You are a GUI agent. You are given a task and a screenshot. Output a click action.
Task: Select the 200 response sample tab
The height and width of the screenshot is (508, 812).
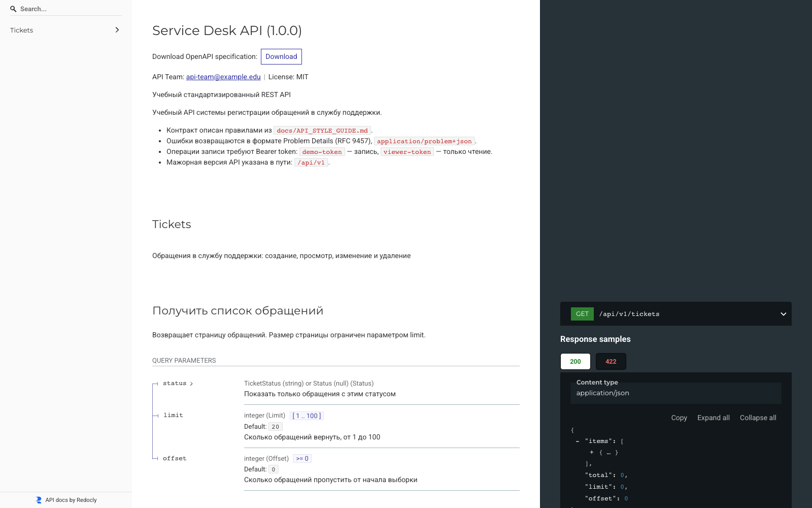[576, 361]
